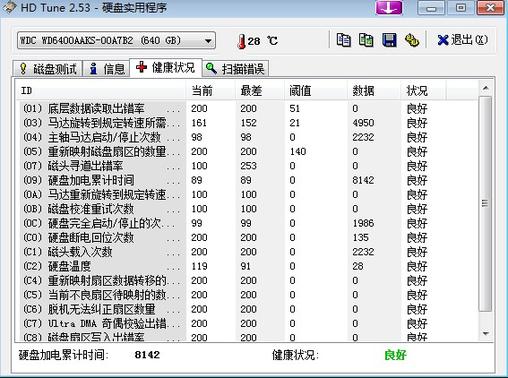Click the 退出(X) button

pos(463,40)
